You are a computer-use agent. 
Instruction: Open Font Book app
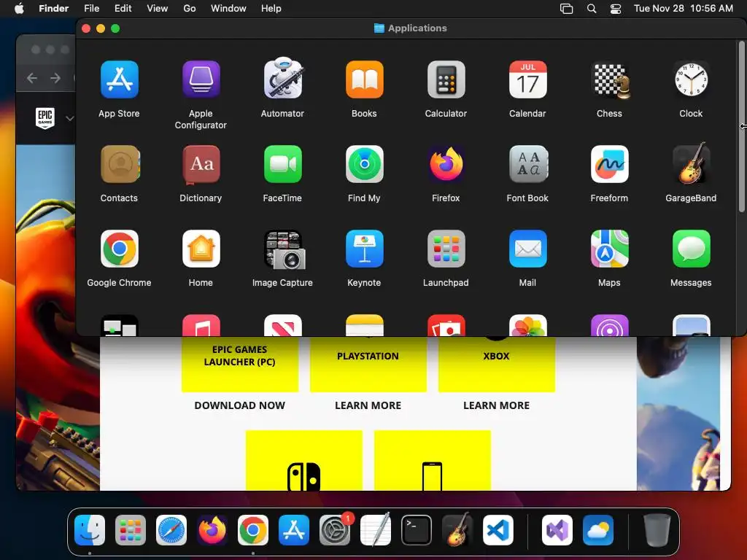[x=527, y=164]
